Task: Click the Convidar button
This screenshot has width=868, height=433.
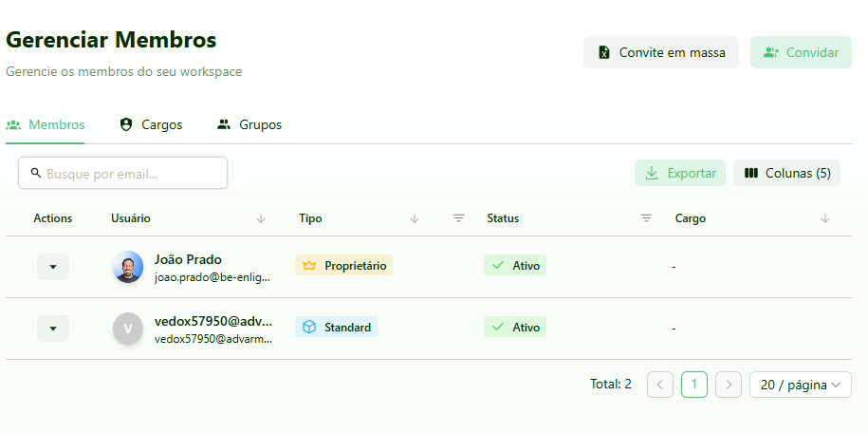Action: point(801,52)
